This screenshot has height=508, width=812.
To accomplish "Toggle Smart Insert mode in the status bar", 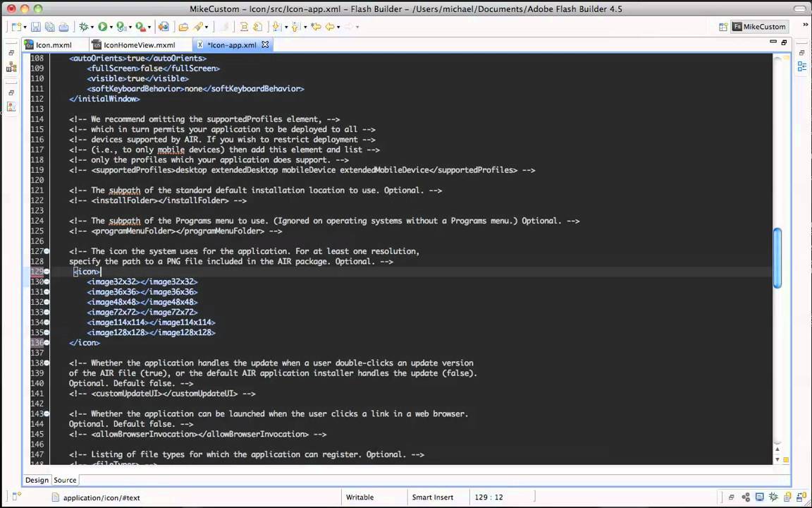I will pos(432,497).
